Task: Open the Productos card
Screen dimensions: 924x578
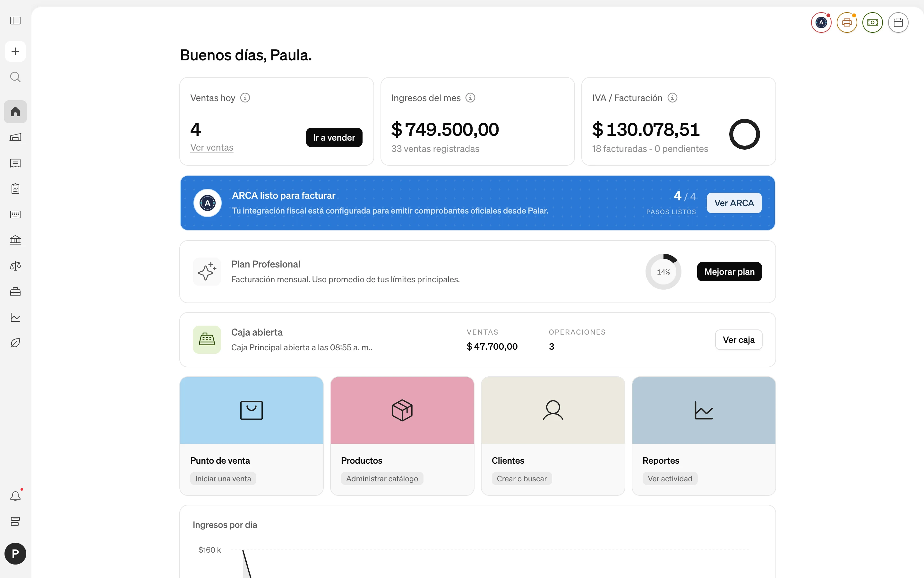Action: click(402, 436)
